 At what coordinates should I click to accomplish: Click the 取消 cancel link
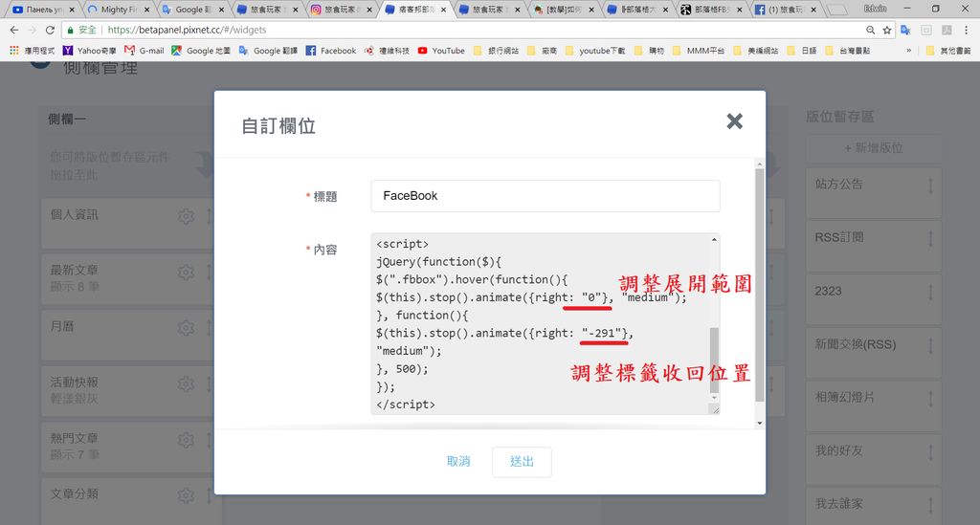pyautogui.click(x=458, y=461)
